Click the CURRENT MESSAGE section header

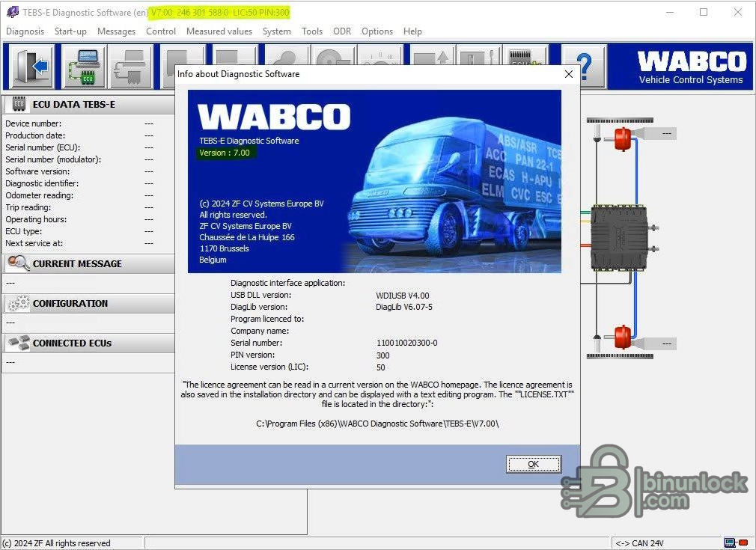coord(89,263)
